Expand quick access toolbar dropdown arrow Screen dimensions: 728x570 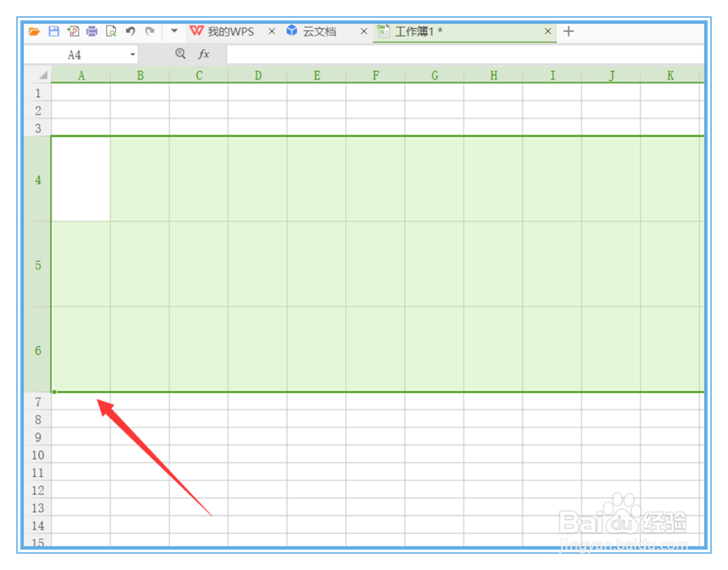coord(174,31)
